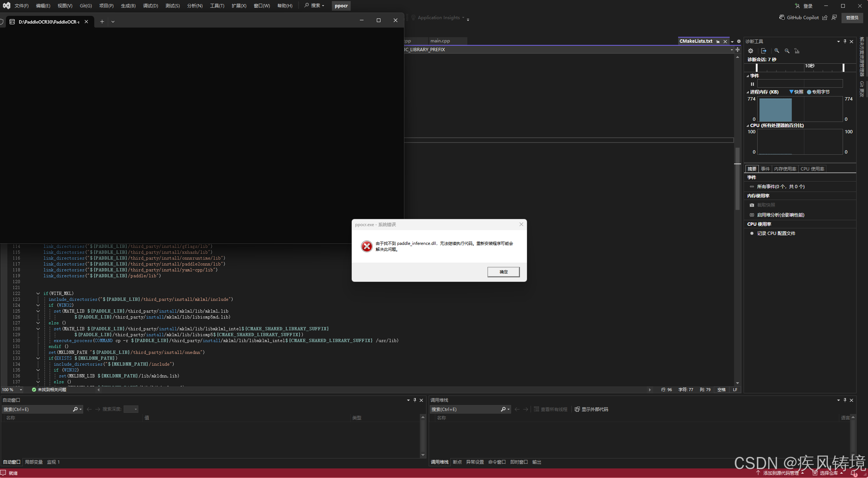Click the select tools export icon
This screenshot has width=868, height=478.
point(764,51)
